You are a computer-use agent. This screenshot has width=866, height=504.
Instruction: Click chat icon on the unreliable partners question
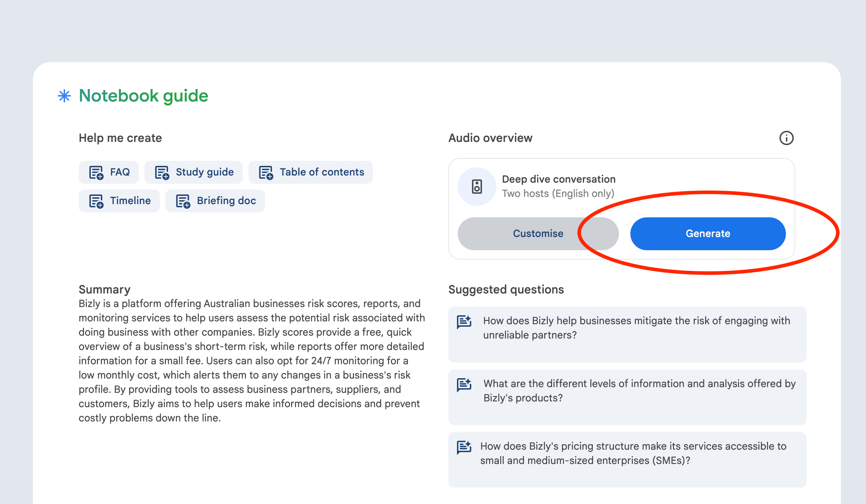(464, 322)
